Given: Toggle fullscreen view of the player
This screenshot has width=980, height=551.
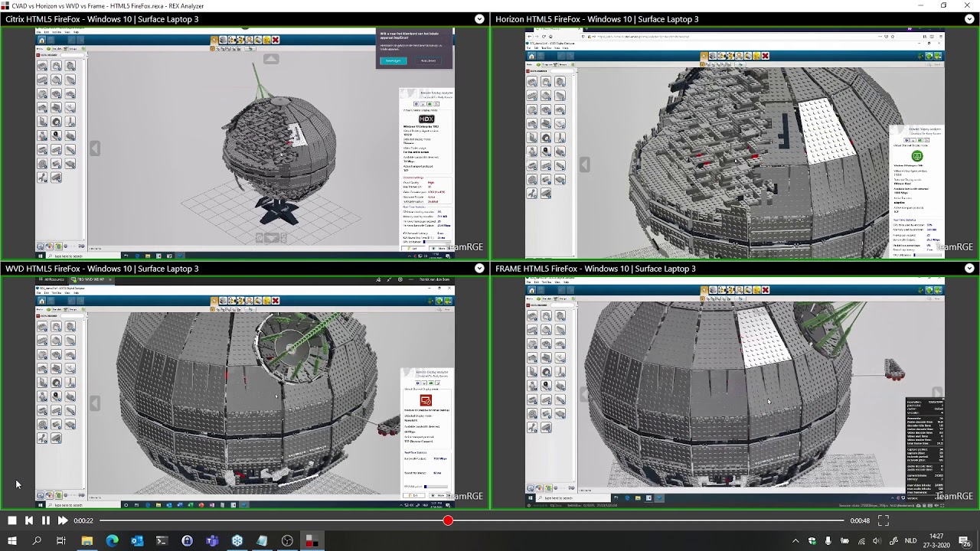Looking at the screenshot, I should point(883,520).
